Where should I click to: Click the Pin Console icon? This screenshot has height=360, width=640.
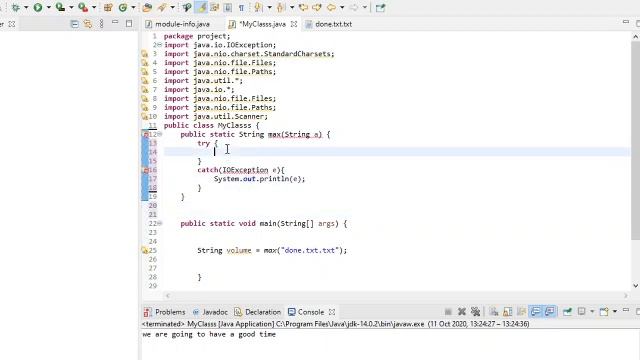[567, 312]
